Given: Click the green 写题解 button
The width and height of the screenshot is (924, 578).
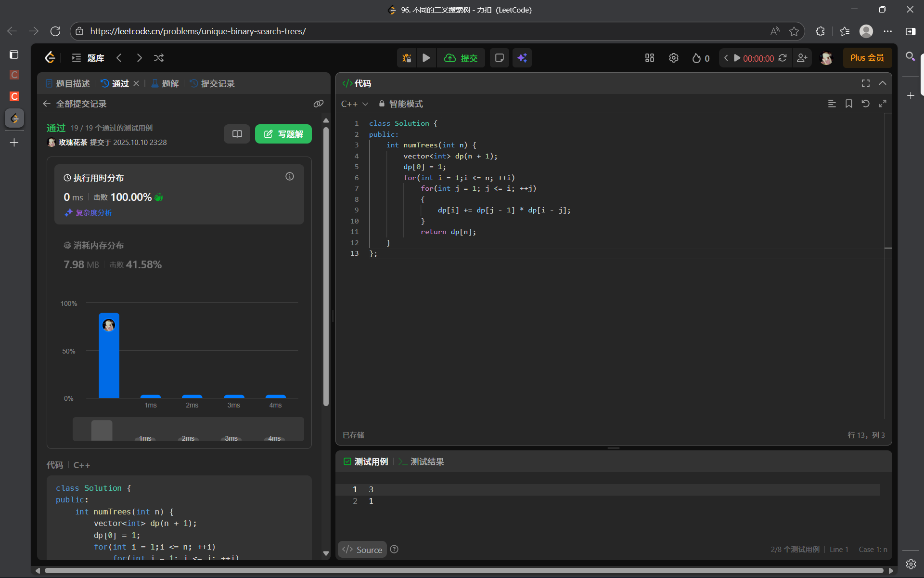Looking at the screenshot, I should click(x=283, y=134).
